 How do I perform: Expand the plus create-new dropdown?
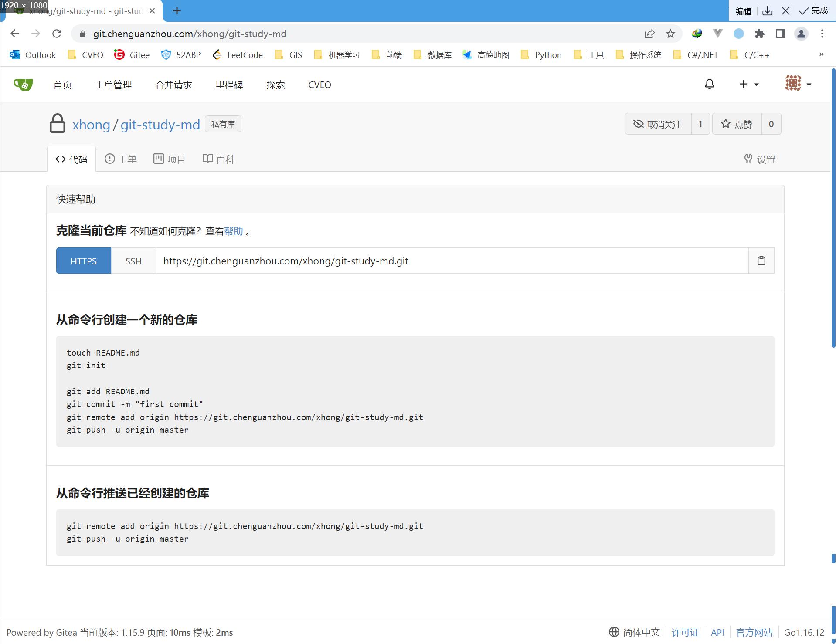point(748,85)
